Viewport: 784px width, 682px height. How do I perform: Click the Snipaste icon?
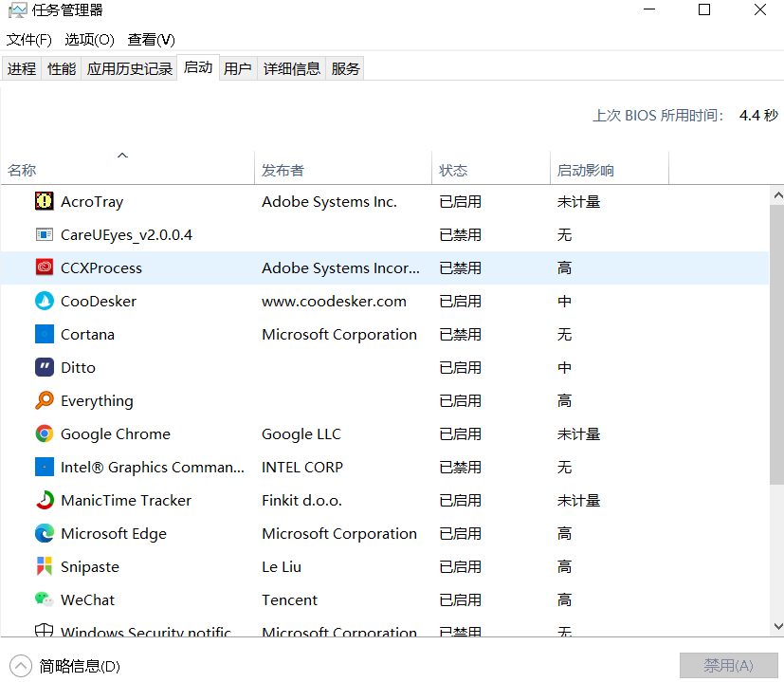click(x=44, y=566)
